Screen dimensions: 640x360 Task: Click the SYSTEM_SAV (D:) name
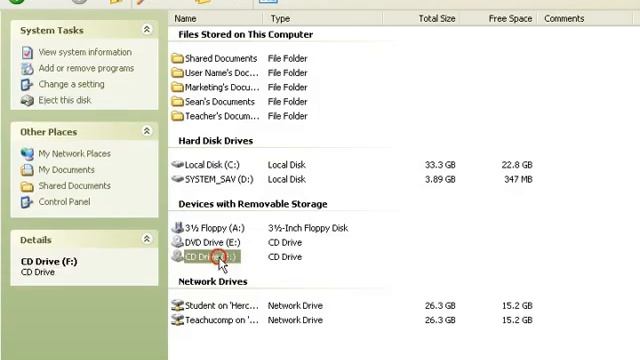219,179
